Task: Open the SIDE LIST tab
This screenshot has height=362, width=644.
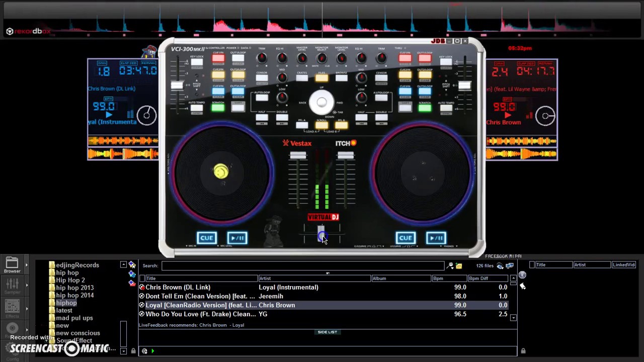Action: [328, 332]
